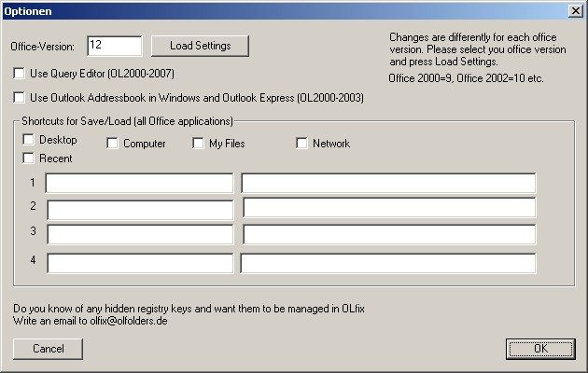Click row 3 left text field
The image size is (588, 373).
tap(140, 234)
